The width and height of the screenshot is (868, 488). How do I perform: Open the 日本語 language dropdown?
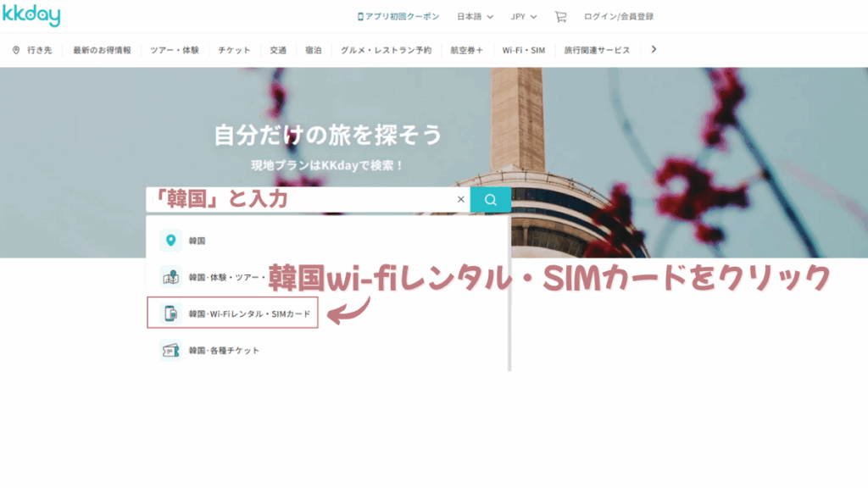tap(475, 17)
